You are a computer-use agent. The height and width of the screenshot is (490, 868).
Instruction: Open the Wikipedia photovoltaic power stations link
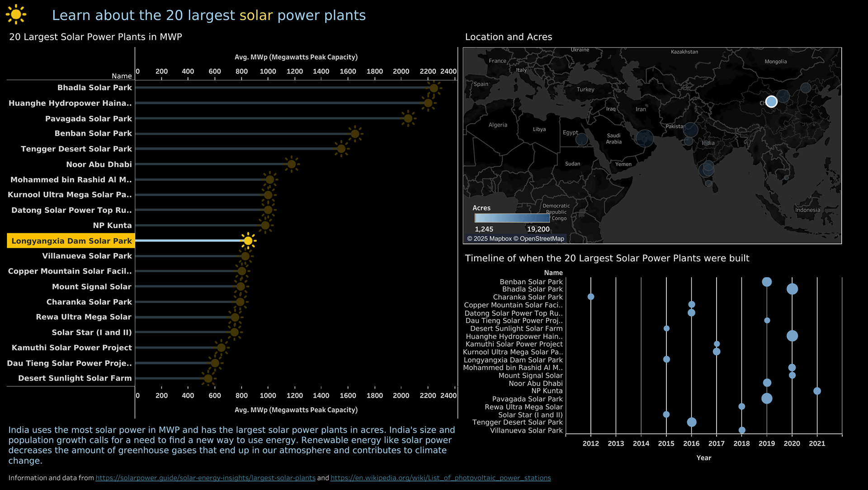[x=440, y=478]
